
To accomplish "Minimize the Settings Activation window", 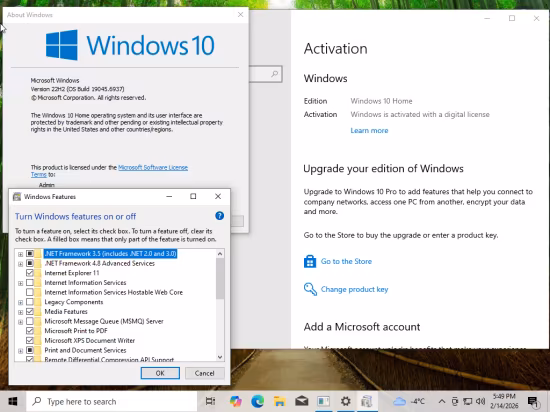I will pos(487,18).
